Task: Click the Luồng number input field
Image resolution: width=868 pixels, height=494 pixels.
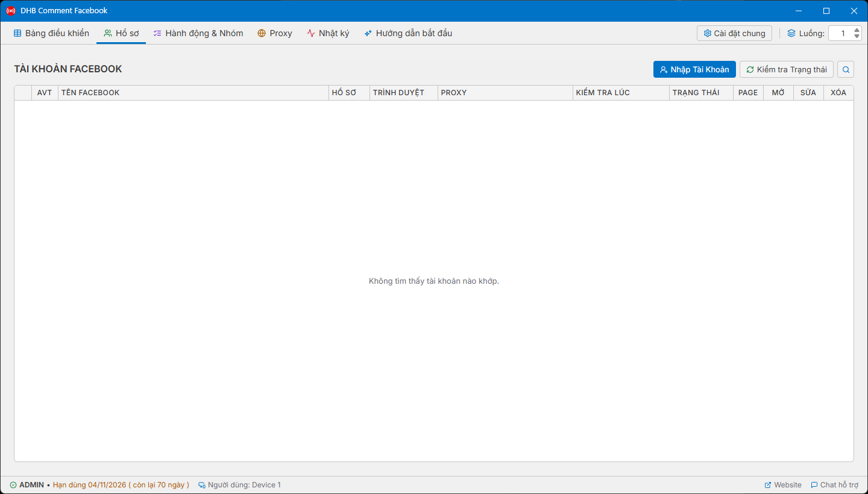Action: click(x=840, y=33)
